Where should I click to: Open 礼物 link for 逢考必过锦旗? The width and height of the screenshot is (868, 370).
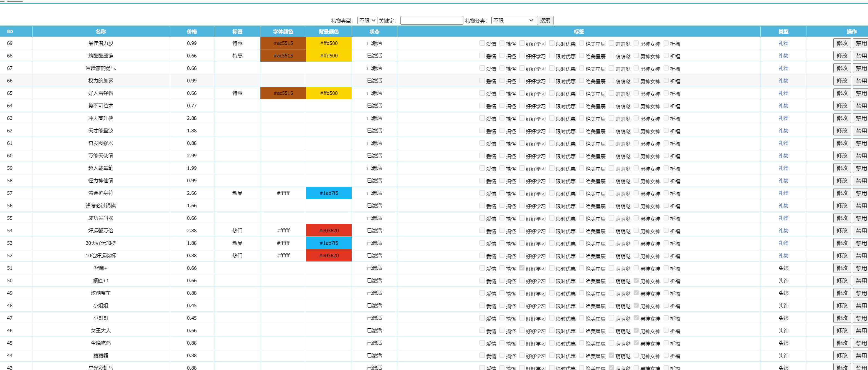tap(783, 205)
